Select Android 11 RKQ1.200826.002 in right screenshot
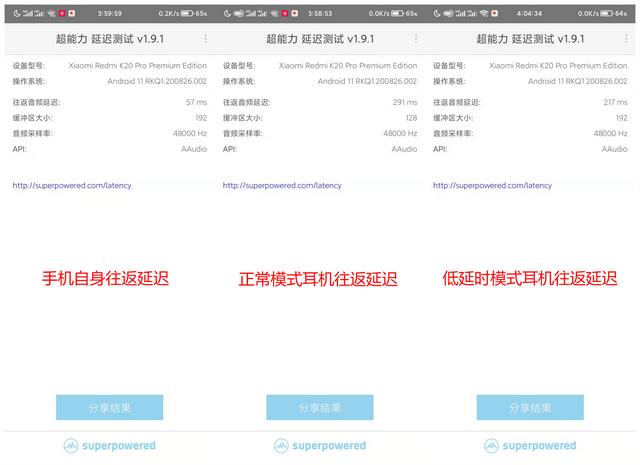This screenshot has width=640, height=465. pos(578,81)
